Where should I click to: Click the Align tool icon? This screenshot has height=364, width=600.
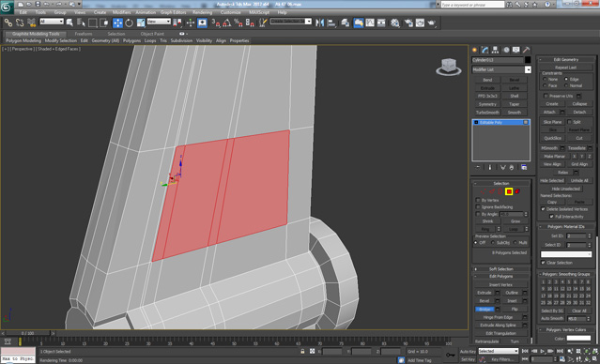pos(331,23)
